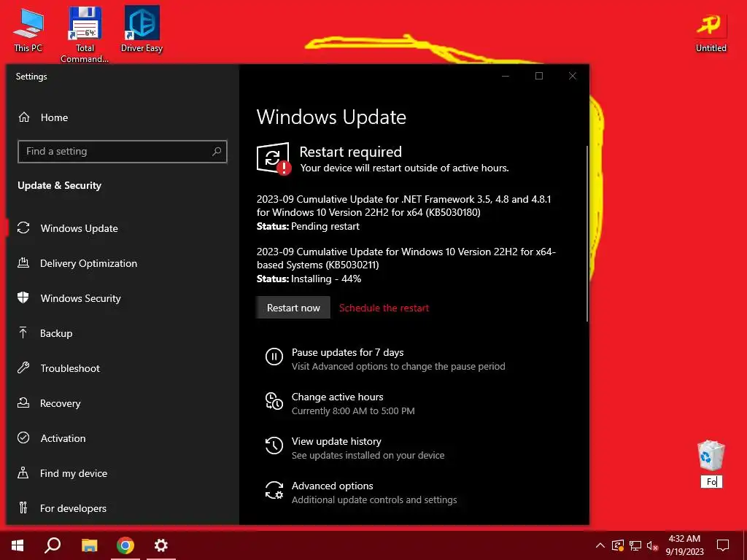Click the gear-sync icon beside Advanced options
The height and width of the screenshot is (560, 747).
(274, 490)
